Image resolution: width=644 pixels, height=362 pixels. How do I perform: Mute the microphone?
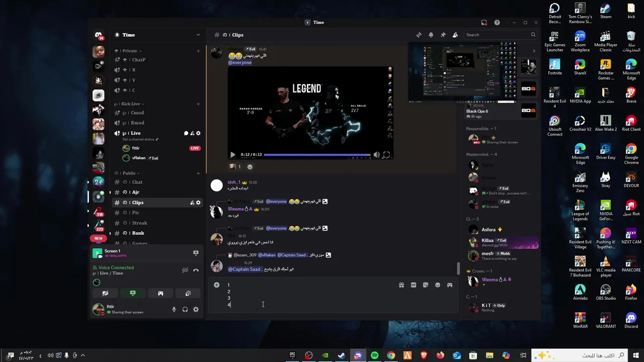tap(174, 310)
